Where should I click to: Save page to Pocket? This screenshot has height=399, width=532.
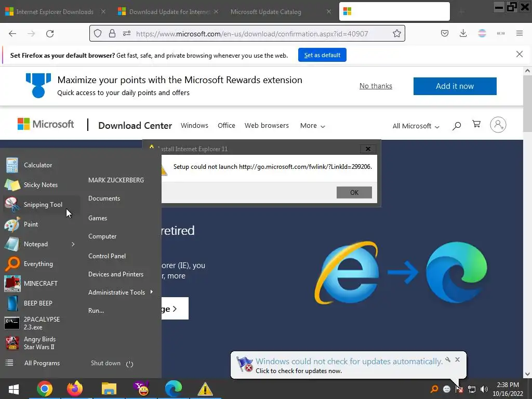click(x=445, y=34)
